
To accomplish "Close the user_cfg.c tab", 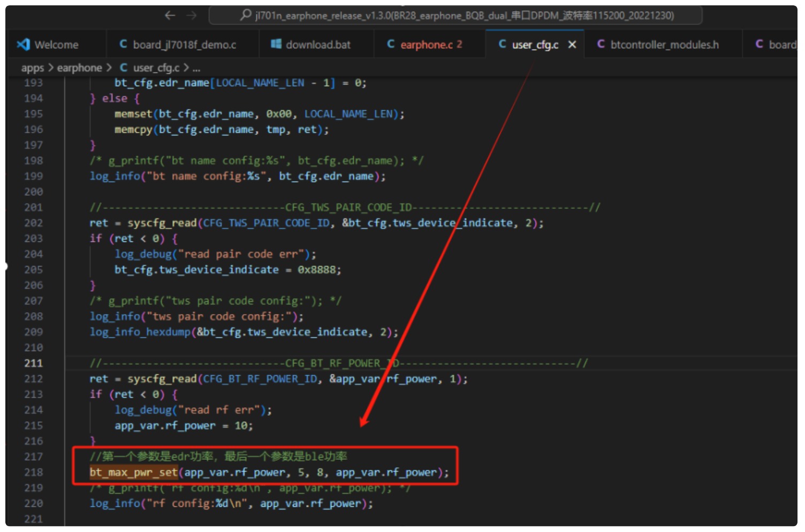I will coord(572,44).
